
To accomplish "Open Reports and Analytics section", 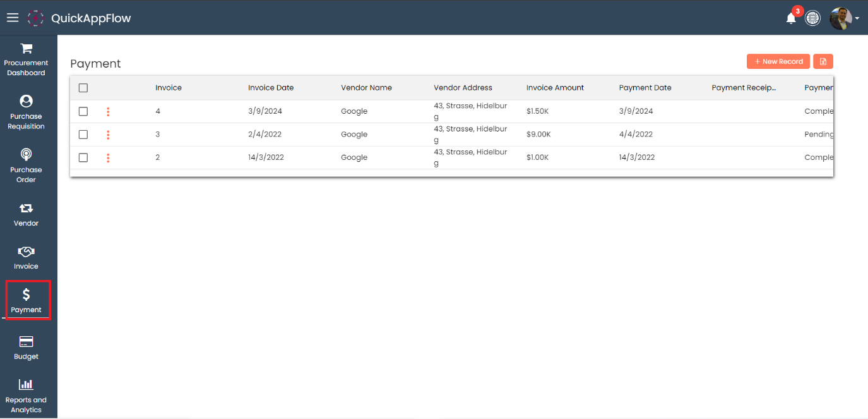I will (x=26, y=394).
